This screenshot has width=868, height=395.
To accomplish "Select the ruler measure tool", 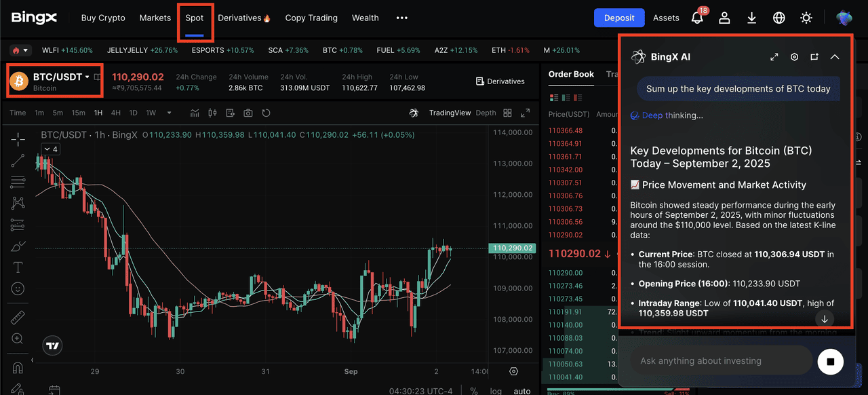I will point(18,318).
